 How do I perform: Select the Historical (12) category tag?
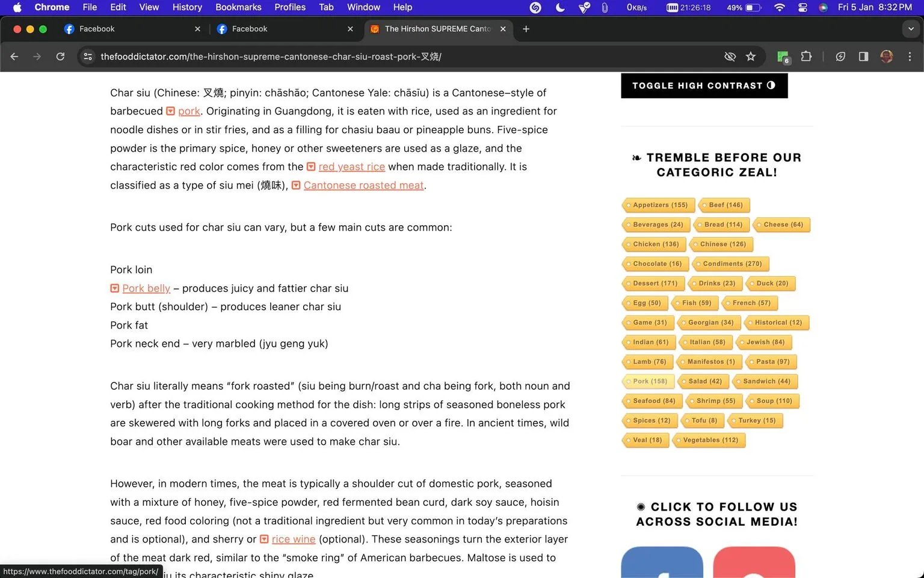pos(777,323)
